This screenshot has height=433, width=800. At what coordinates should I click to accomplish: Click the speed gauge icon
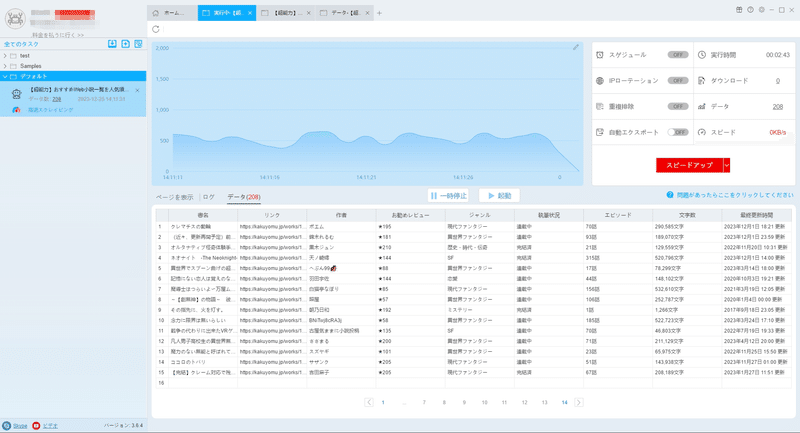pos(702,132)
